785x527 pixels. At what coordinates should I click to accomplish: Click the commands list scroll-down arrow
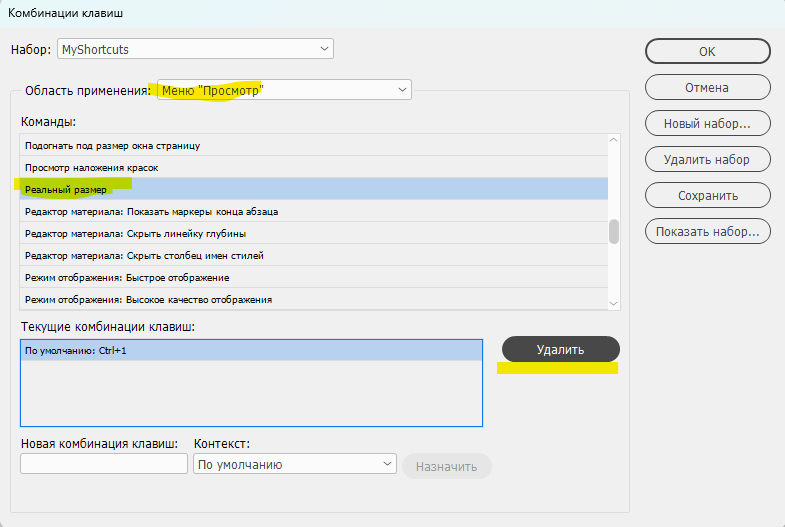pos(614,303)
